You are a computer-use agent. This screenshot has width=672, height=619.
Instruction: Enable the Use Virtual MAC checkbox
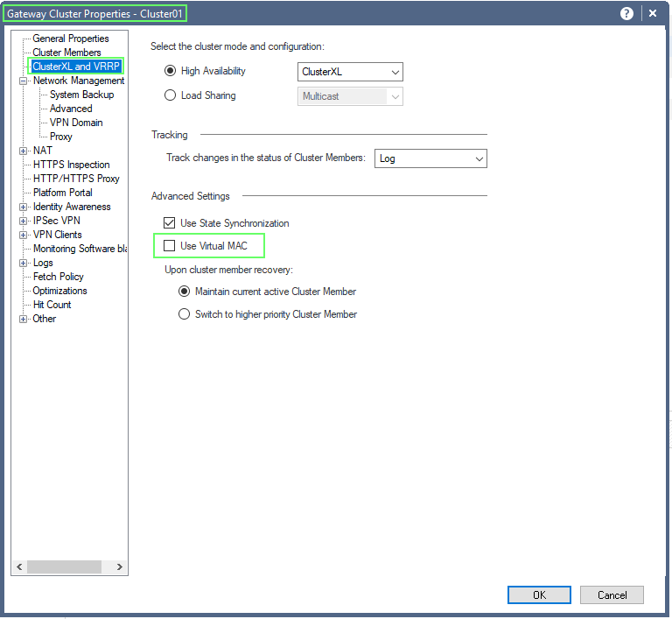point(169,246)
